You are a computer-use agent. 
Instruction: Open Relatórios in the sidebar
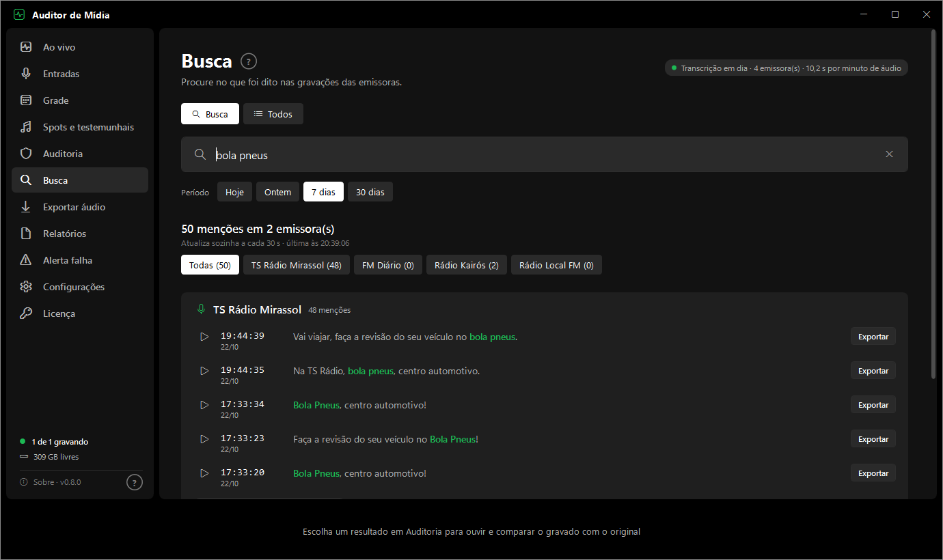(80, 234)
